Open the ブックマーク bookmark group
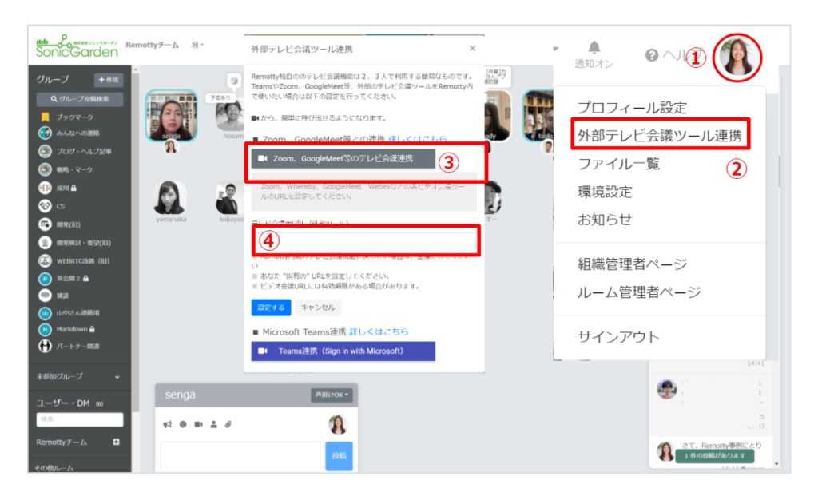The width and height of the screenshot is (818, 504). [x=68, y=117]
